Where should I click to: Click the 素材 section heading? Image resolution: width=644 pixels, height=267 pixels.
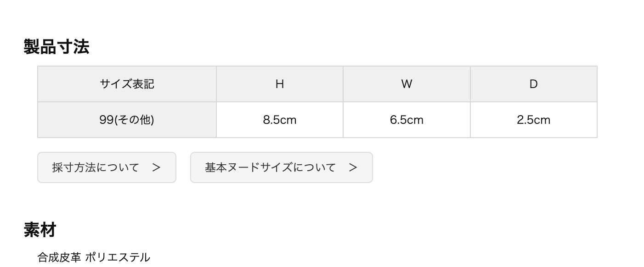40,229
